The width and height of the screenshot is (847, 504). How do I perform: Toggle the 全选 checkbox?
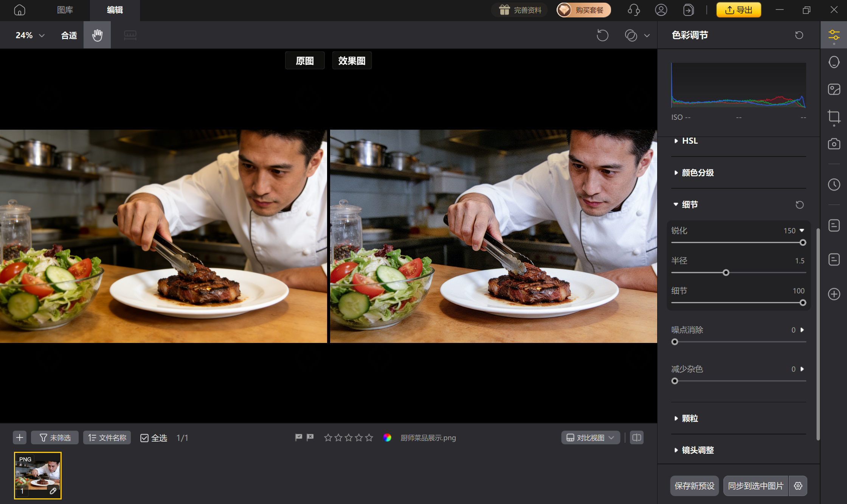pyautogui.click(x=144, y=438)
